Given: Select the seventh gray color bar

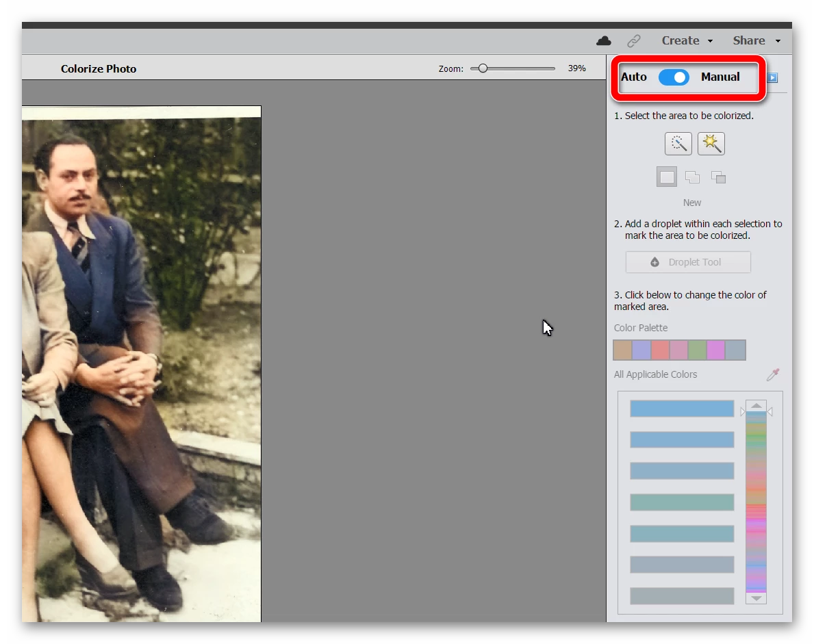Looking at the screenshot, I should [x=682, y=595].
